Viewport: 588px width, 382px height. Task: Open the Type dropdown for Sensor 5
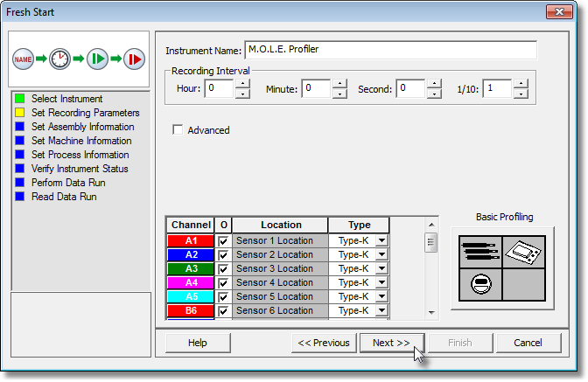(x=381, y=296)
